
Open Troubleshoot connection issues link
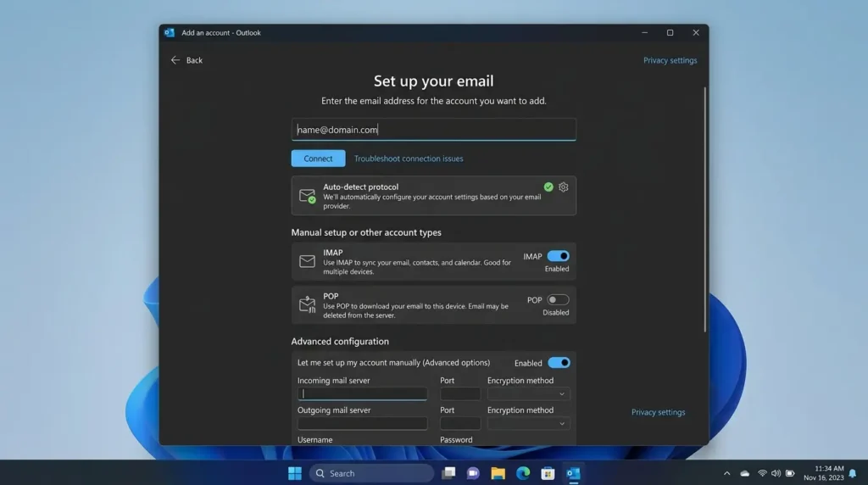[409, 159]
